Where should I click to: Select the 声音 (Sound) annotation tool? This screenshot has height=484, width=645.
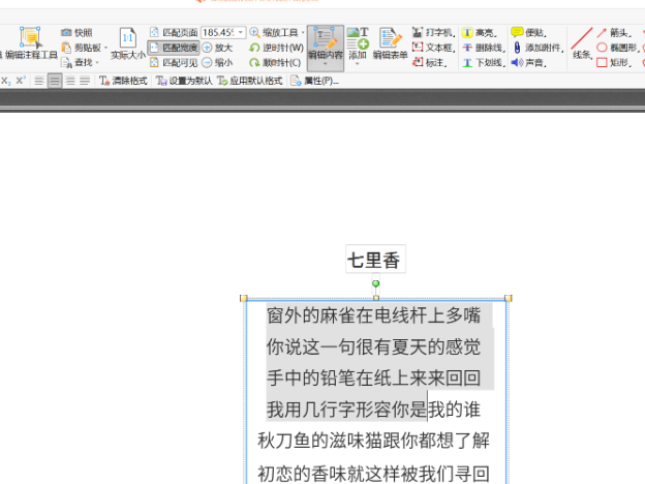[x=529, y=63]
